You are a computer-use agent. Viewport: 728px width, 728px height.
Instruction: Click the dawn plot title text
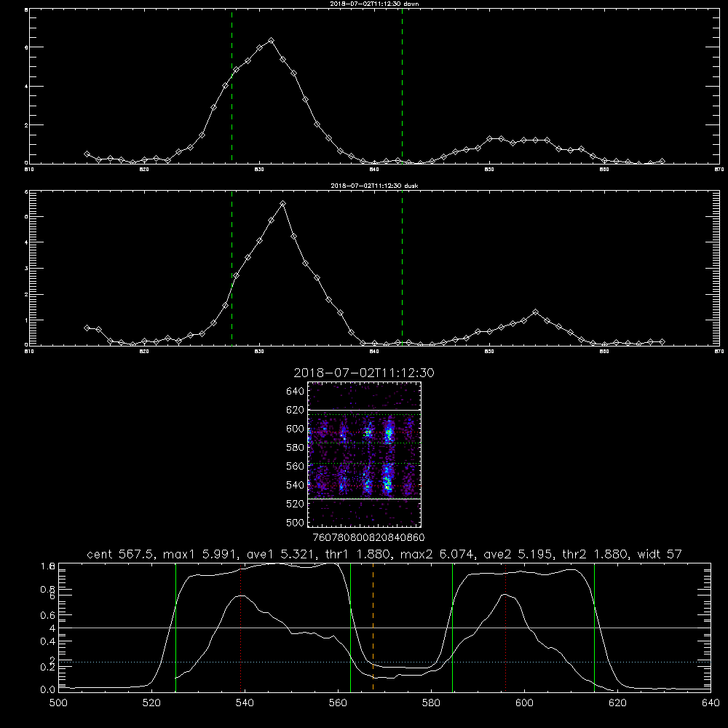click(x=374, y=4)
